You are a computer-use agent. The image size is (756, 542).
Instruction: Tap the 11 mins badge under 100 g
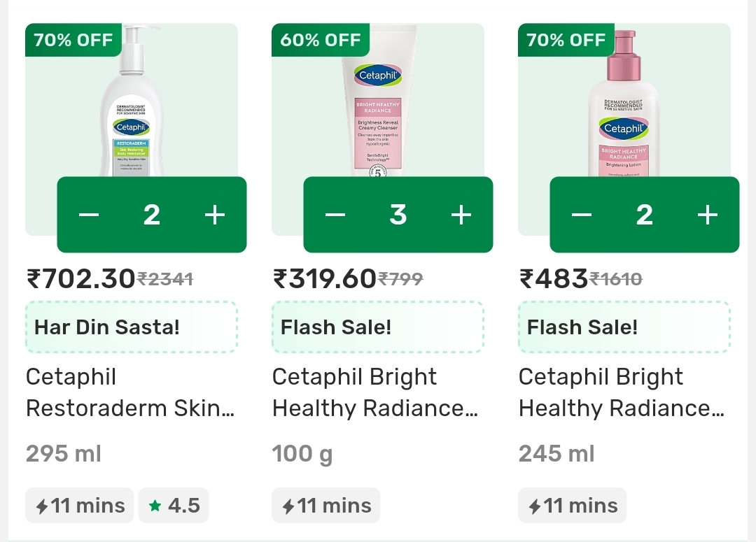tap(326, 505)
